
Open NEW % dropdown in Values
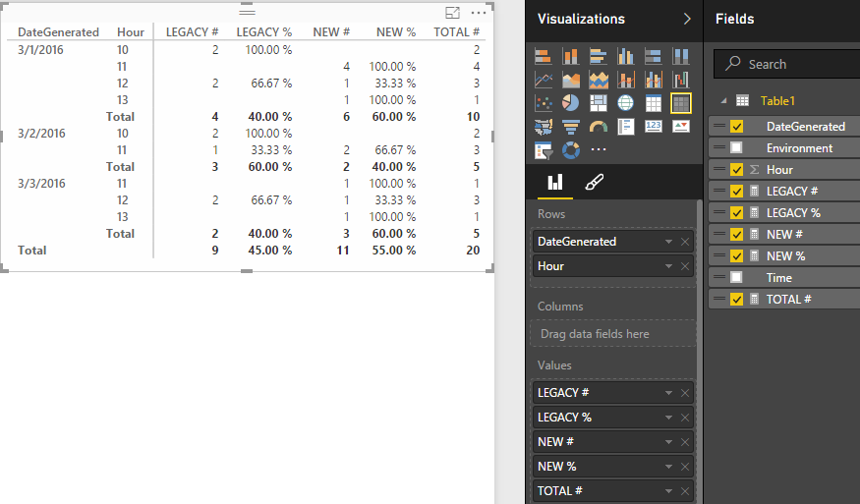click(668, 467)
